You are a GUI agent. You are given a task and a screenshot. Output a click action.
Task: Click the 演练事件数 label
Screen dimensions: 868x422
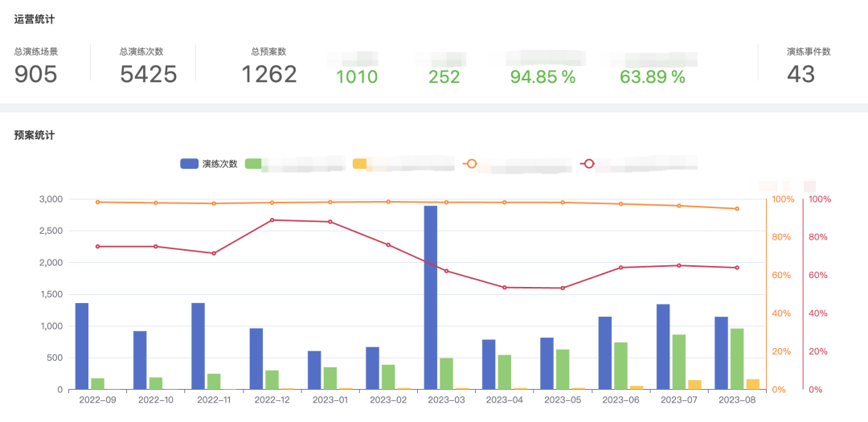click(809, 52)
